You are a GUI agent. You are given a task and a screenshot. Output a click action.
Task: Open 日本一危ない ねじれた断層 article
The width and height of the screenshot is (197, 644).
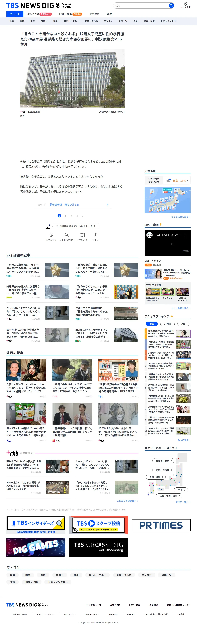pos(38,488)
